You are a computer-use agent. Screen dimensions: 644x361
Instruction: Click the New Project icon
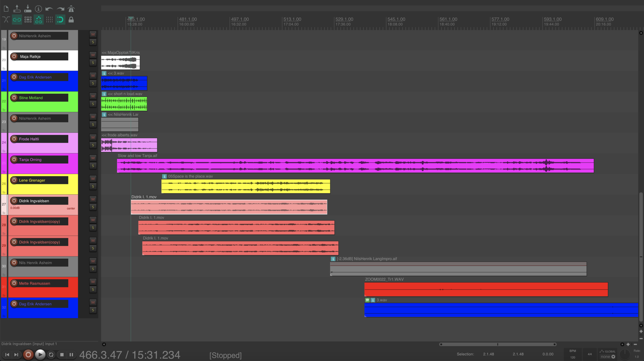pyautogui.click(x=6, y=9)
